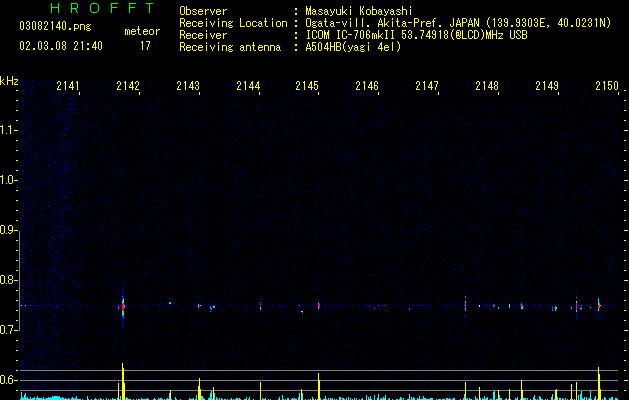Click time marker 2149
The height and width of the screenshot is (400, 629).
pyautogui.click(x=547, y=86)
